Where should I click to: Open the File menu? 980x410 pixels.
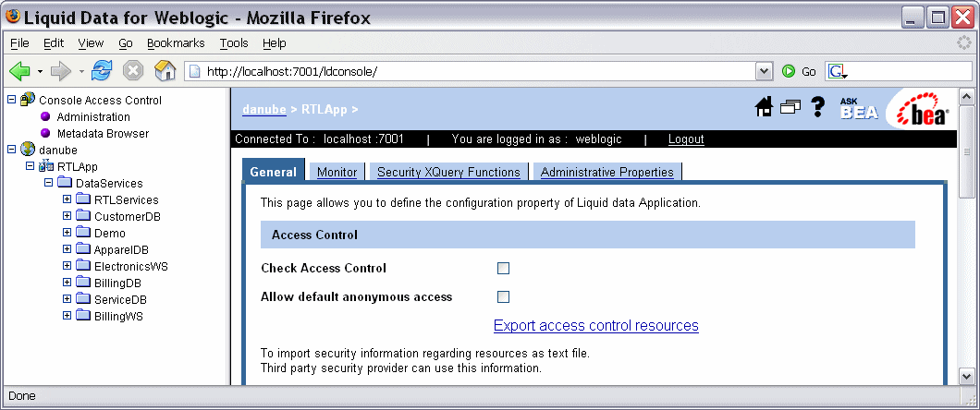pos(19,43)
